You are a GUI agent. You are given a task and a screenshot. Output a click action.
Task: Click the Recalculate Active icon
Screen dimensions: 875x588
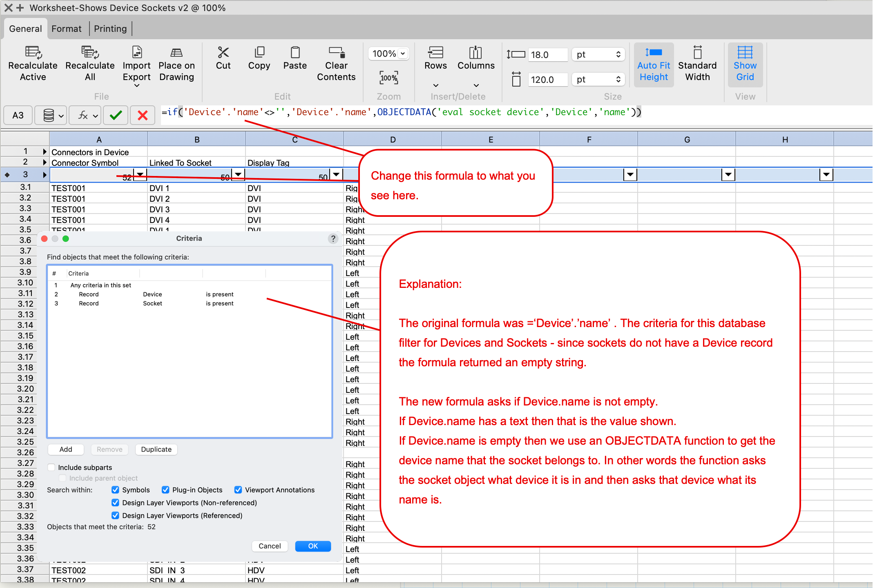click(x=33, y=53)
